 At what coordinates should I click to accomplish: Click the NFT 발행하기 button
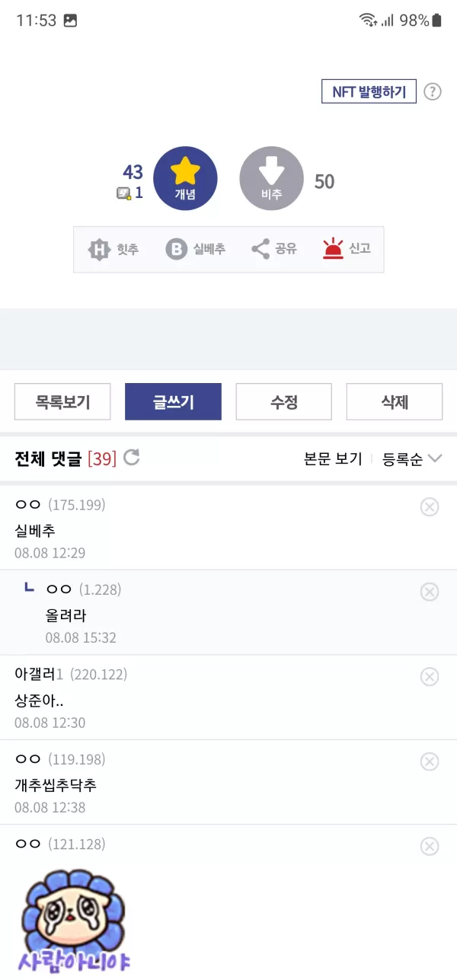coord(369,92)
